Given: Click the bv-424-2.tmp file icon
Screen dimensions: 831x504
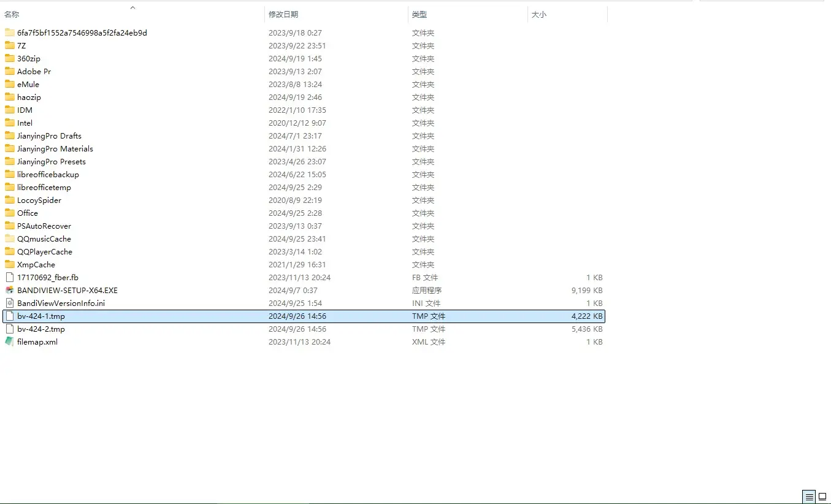Looking at the screenshot, I should pos(9,329).
